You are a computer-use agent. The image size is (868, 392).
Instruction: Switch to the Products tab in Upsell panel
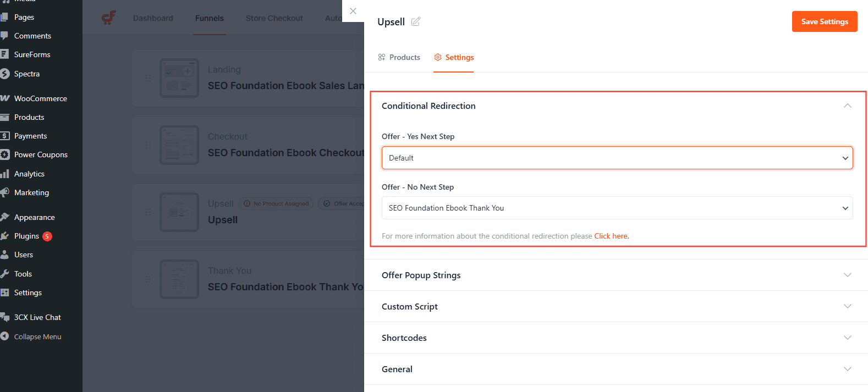point(399,57)
